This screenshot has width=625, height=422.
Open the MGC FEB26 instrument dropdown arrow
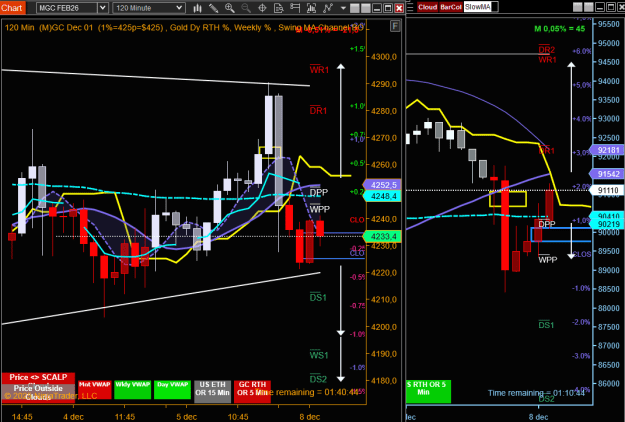(102, 8)
